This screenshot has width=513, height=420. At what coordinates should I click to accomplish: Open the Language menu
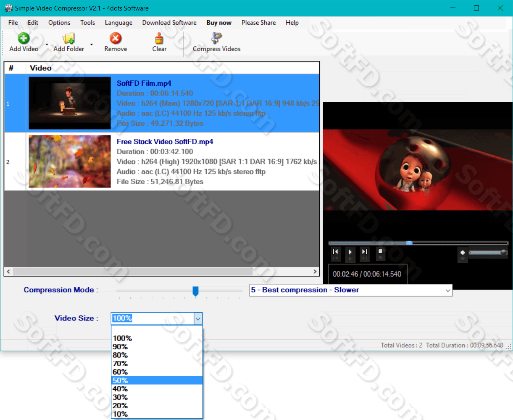click(x=118, y=23)
